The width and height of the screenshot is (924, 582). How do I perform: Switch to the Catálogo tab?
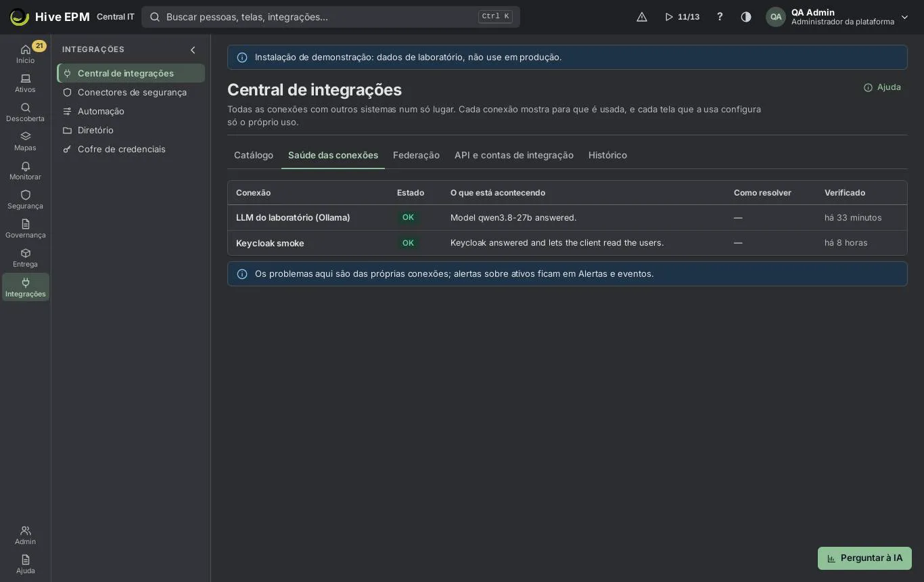254,155
